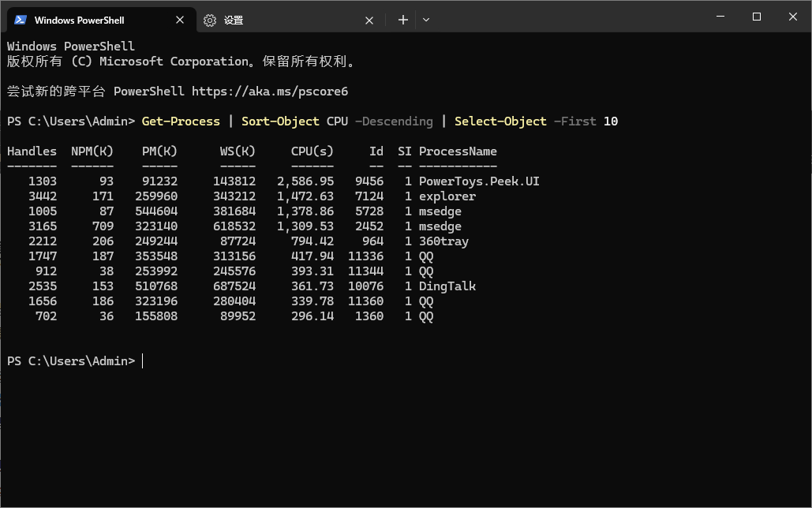Expand the new tab profile dropdown chevron
This screenshot has width=812, height=508.
tap(426, 20)
